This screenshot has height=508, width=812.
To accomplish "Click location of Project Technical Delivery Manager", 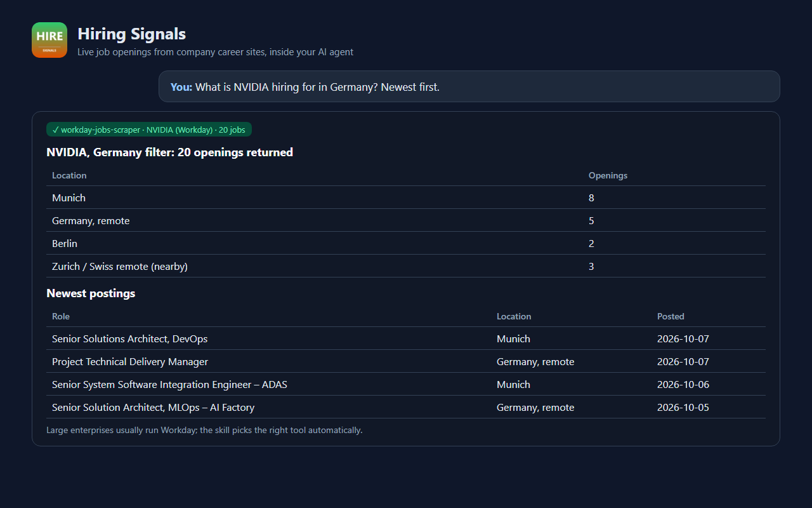I will (x=535, y=362).
